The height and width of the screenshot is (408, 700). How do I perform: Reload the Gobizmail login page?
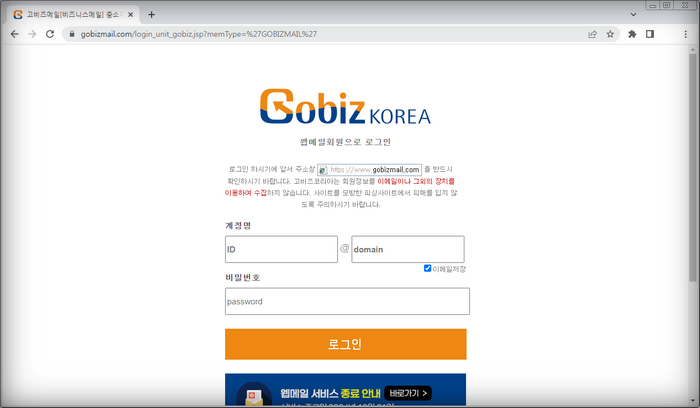[x=50, y=34]
